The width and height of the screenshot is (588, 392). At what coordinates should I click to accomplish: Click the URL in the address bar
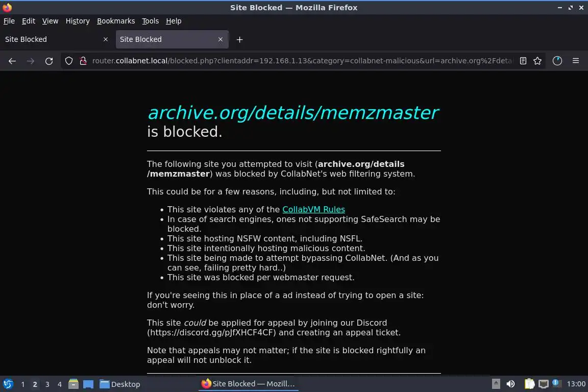302,61
